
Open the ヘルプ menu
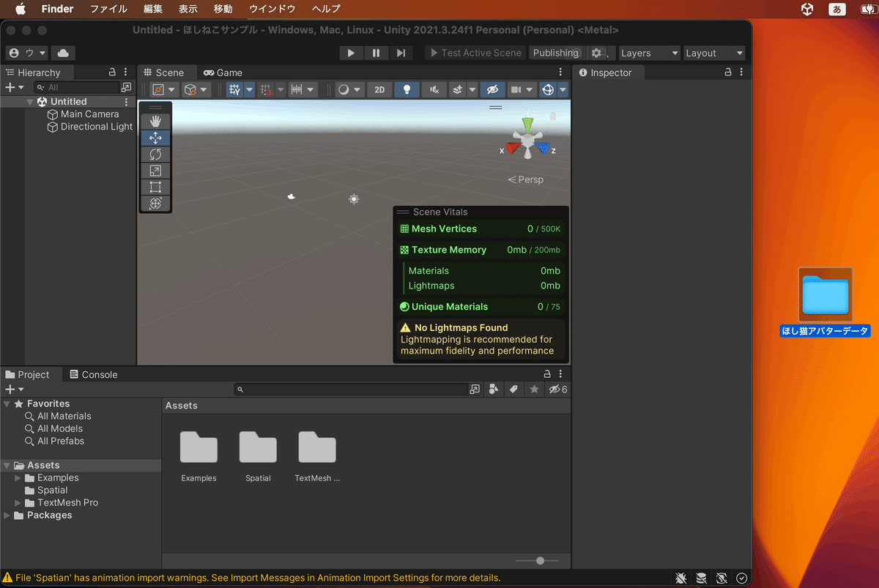[x=326, y=9]
